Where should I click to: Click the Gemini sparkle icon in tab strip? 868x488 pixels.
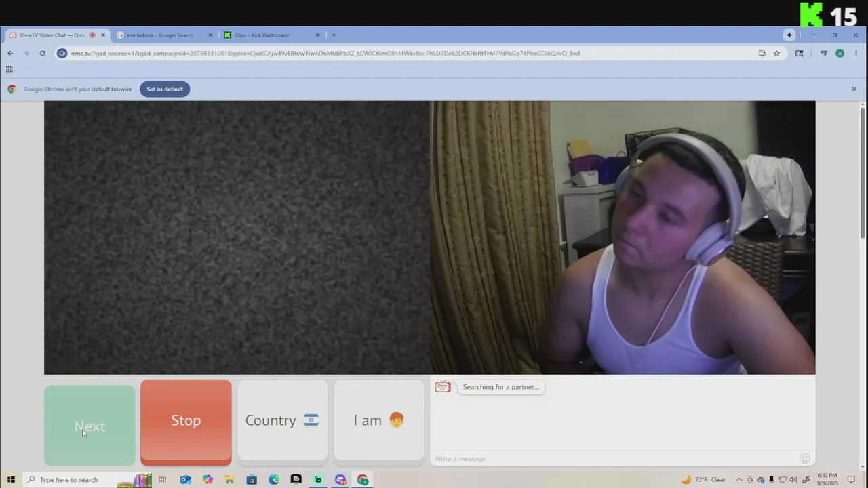(789, 35)
